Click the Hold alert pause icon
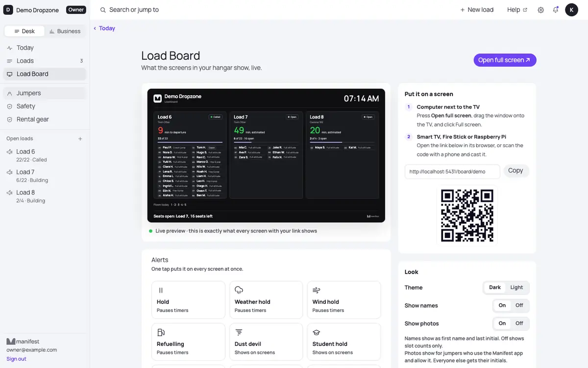Image resolution: width=588 pixels, height=368 pixels. pos(161,290)
